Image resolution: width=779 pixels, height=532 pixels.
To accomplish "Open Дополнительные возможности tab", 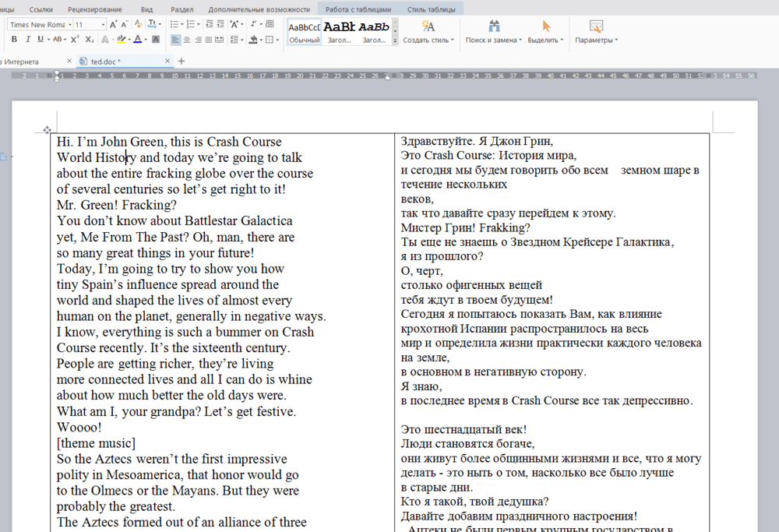I will (x=259, y=9).
